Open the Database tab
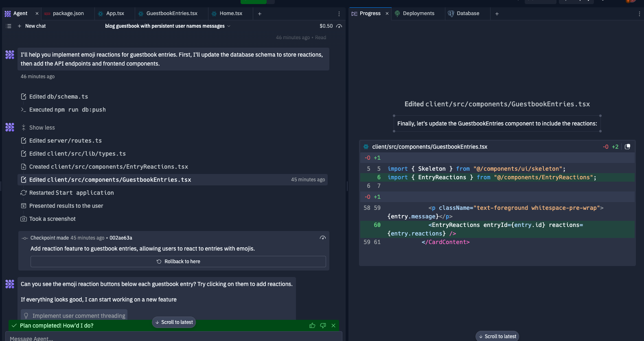The height and width of the screenshot is (341, 644). 468,13
